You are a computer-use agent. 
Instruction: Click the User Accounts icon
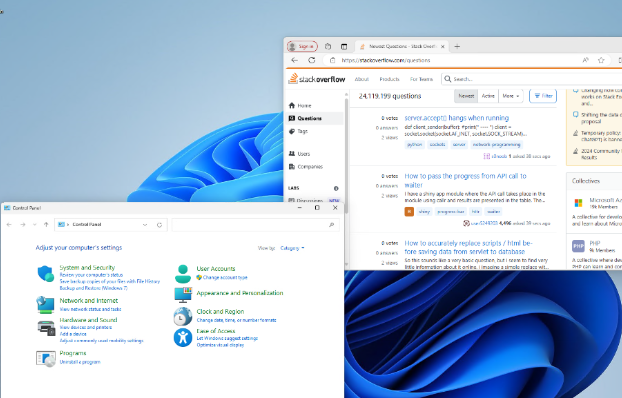coord(182,273)
